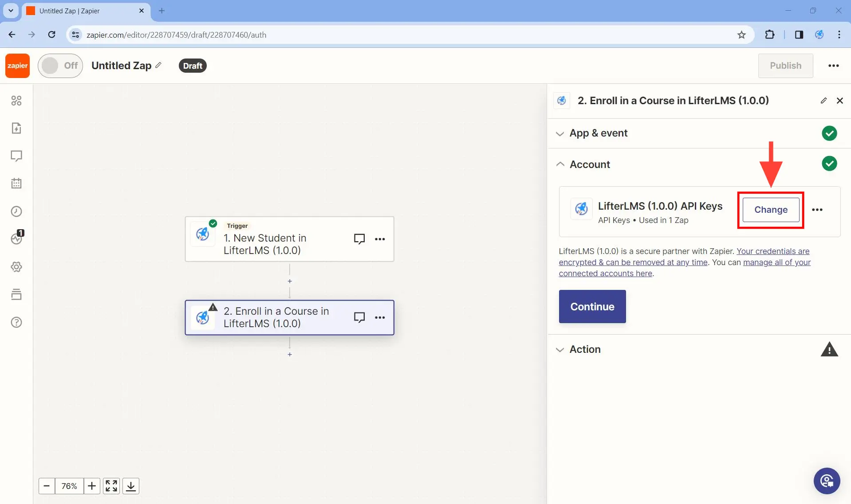Viewport: 851px width, 504px height.
Task: Go back to previous page
Action: [x=12, y=35]
